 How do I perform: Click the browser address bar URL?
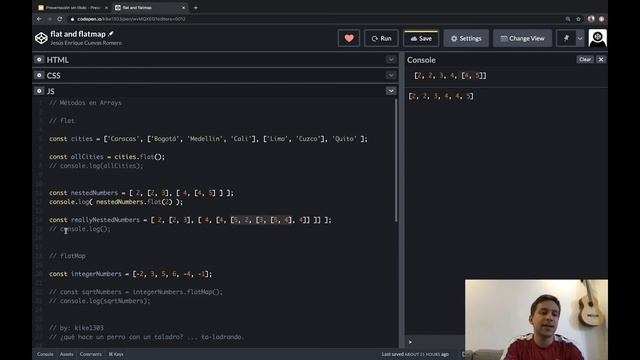tap(131, 19)
